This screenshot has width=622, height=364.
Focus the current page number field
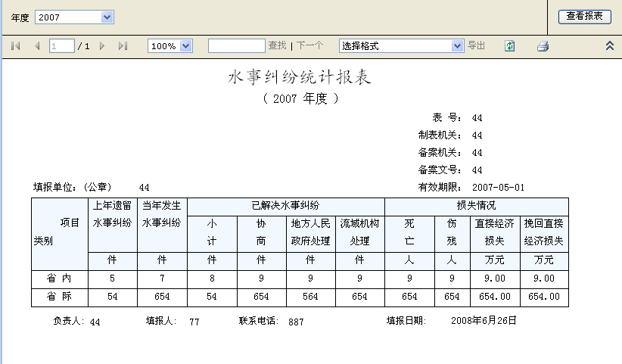coord(62,46)
